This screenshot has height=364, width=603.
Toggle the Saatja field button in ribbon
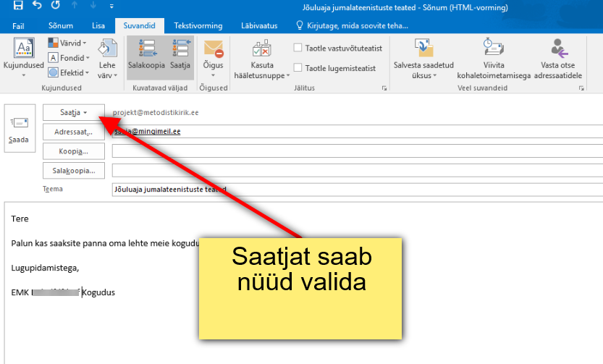tap(180, 56)
